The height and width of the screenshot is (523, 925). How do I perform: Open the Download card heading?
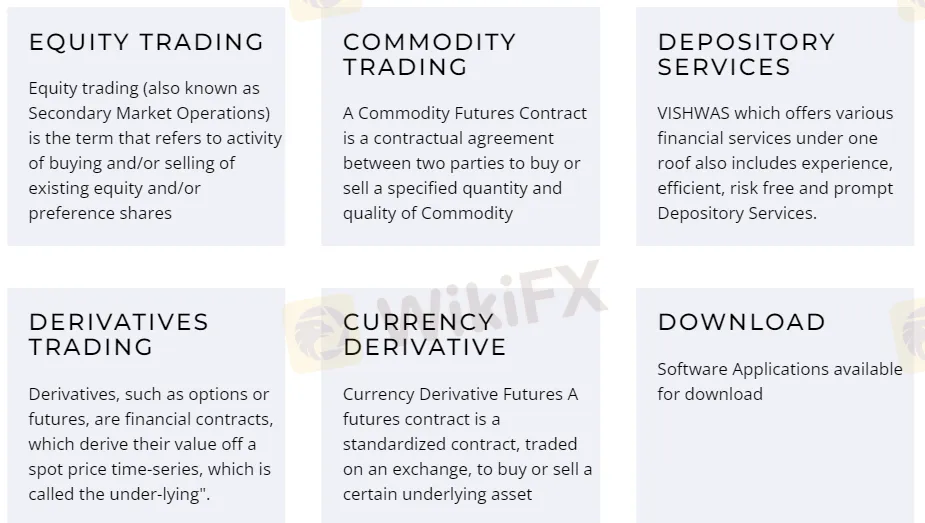click(742, 322)
